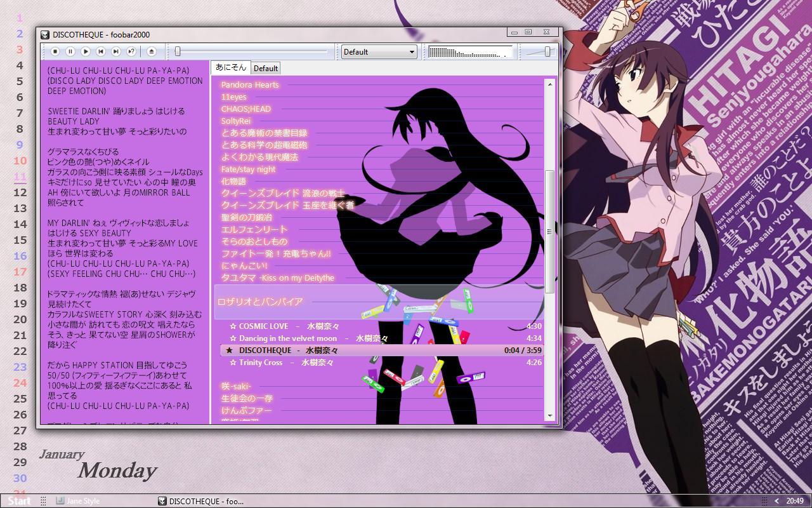Click DISCOTHEQUE - foo... taskbar button
Viewport: 812px width, 508px height.
(x=201, y=501)
